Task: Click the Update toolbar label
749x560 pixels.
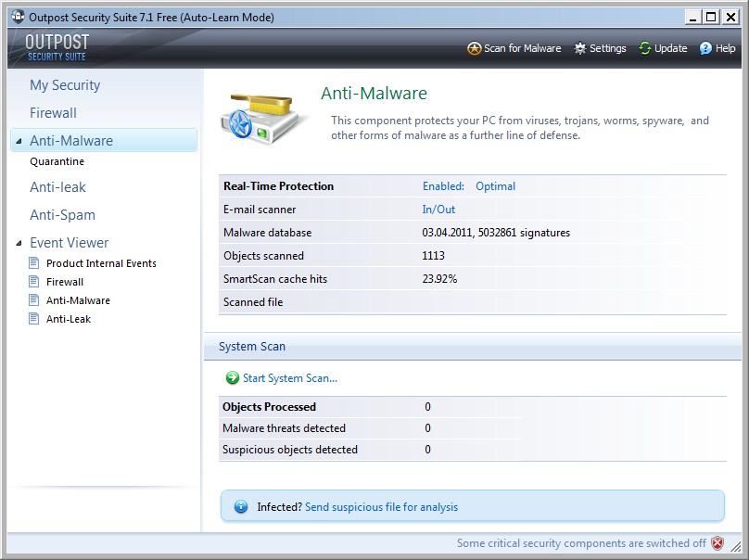Action: pyautogui.click(x=670, y=48)
